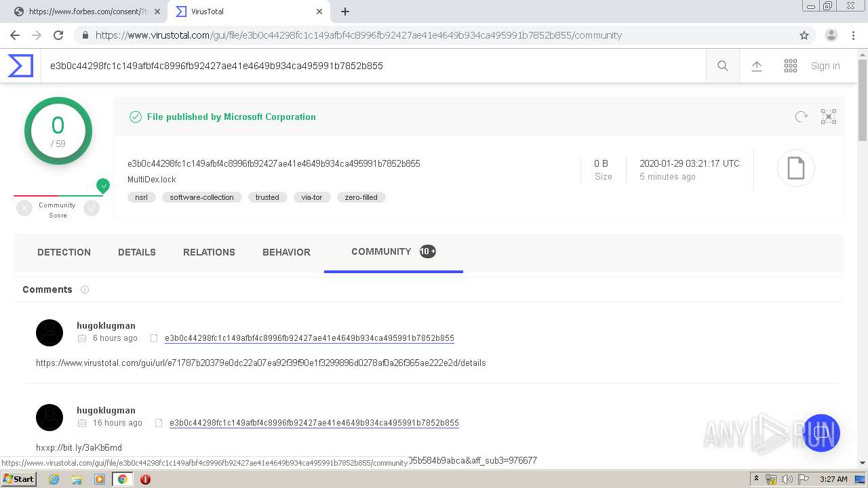The height and width of the screenshot is (488, 868).
Task: Open the Chrome three-dot menu
Action: (853, 35)
